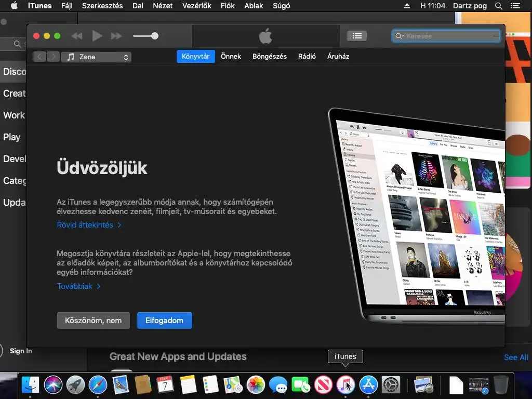Open the Fájl menu
The height and width of the screenshot is (399, 532).
point(67,6)
